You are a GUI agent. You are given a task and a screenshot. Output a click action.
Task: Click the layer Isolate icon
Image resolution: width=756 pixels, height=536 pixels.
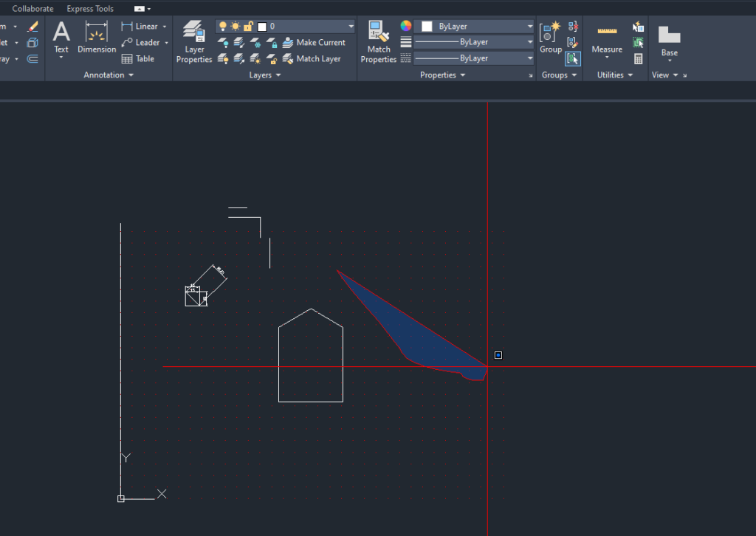click(x=238, y=43)
